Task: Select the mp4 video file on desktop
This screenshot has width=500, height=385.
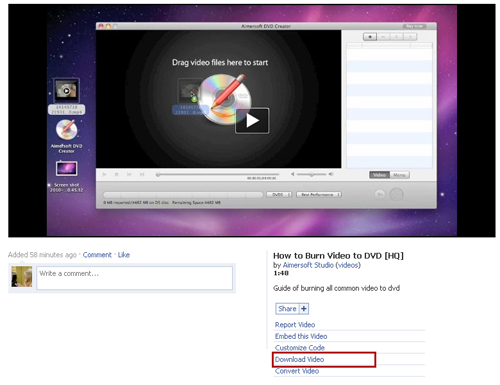Action: click(x=66, y=97)
